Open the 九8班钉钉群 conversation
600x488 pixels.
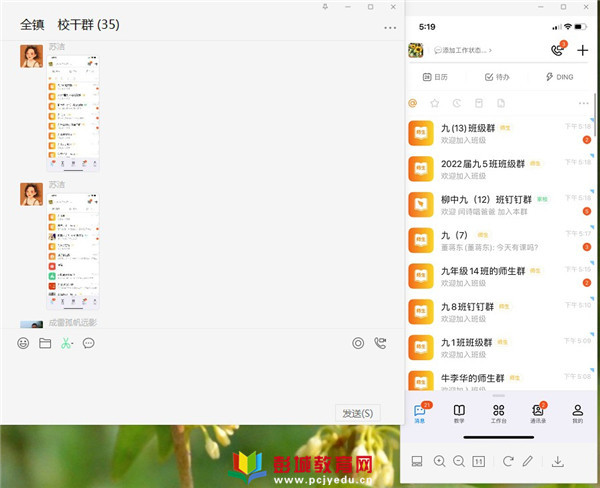click(x=500, y=312)
